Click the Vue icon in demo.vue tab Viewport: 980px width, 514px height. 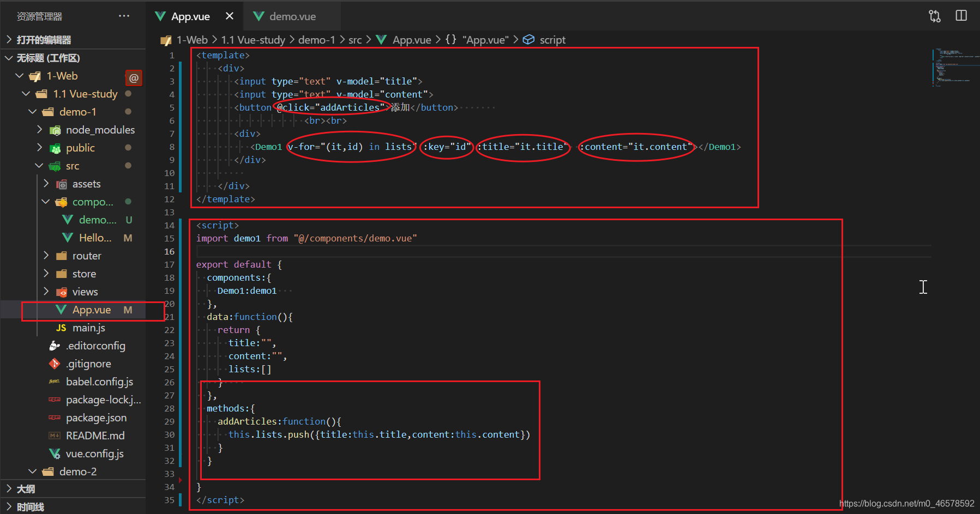pos(258,16)
